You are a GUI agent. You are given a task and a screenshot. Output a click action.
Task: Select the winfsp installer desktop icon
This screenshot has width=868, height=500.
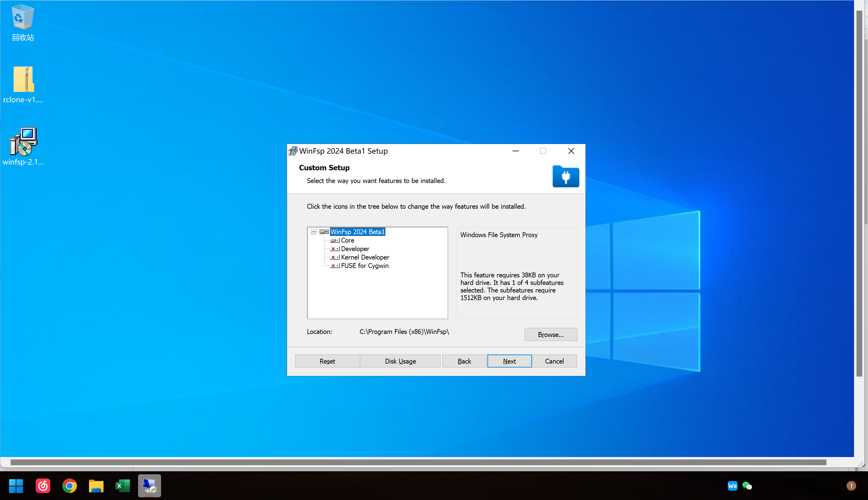pyautogui.click(x=23, y=147)
